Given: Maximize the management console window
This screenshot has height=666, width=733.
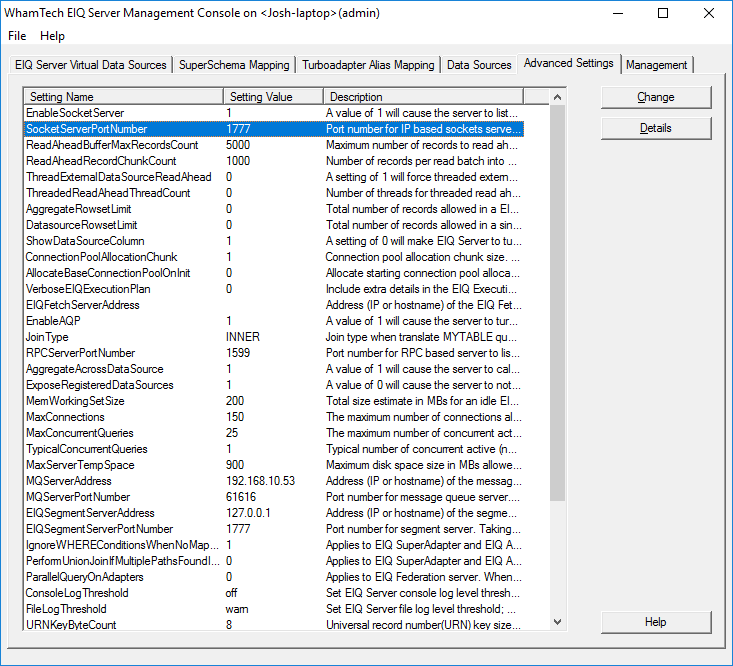Looking at the screenshot, I should (x=663, y=14).
